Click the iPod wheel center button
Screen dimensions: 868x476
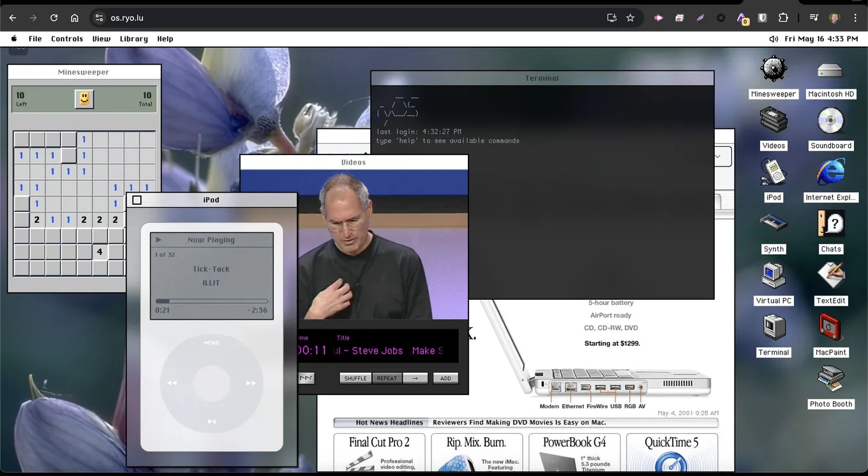click(211, 383)
